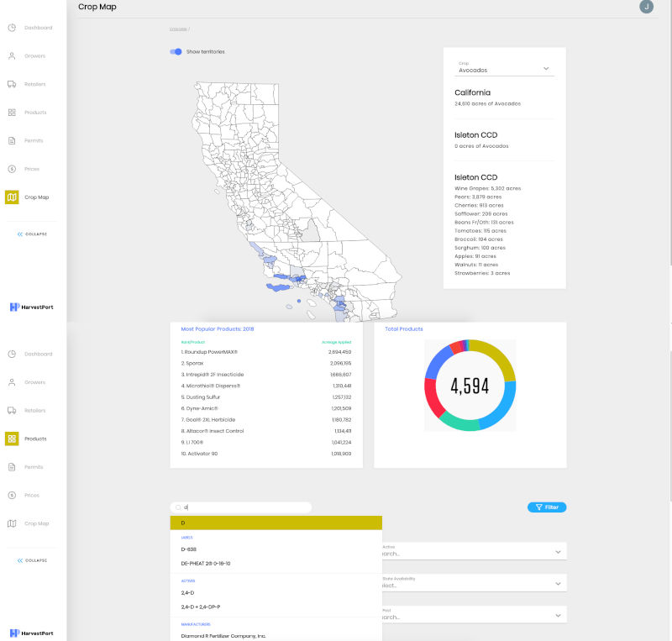Click Dusting Sulfur row
This screenshot has width=672, height=641.
pyautogui.click(x=266, y=397)
